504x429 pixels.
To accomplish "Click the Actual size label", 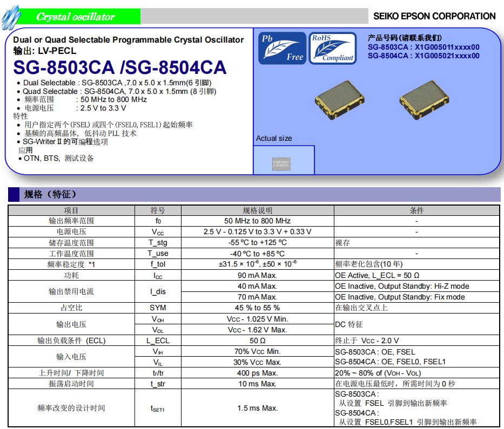I will pos(274,138).
